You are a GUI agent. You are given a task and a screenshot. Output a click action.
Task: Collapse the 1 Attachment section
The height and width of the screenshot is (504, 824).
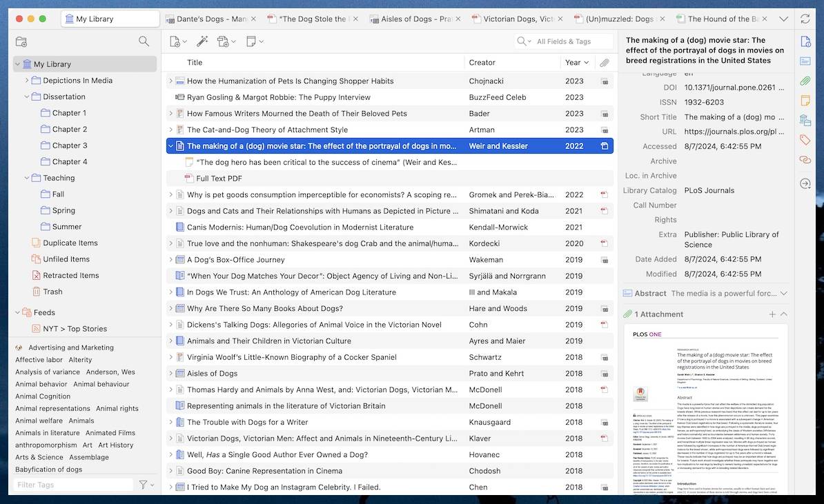point(783,314)
